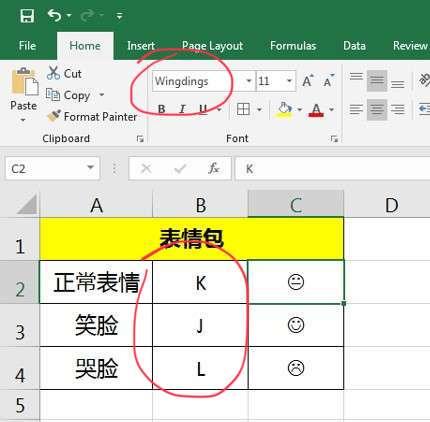430x422 pixels.
Task: Click the Paste clipboard icon
Action: (24, 81)
